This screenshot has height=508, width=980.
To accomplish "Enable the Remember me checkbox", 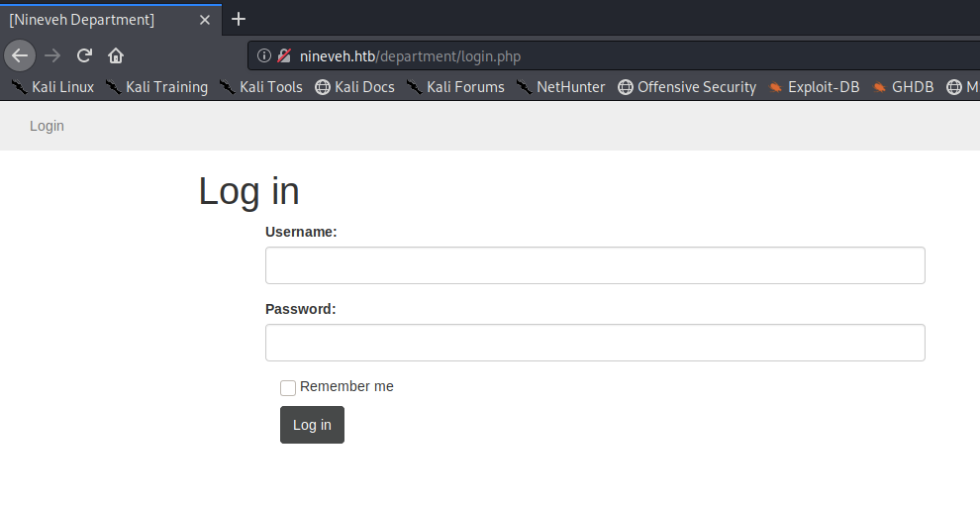I will click(x=288, y=388).
